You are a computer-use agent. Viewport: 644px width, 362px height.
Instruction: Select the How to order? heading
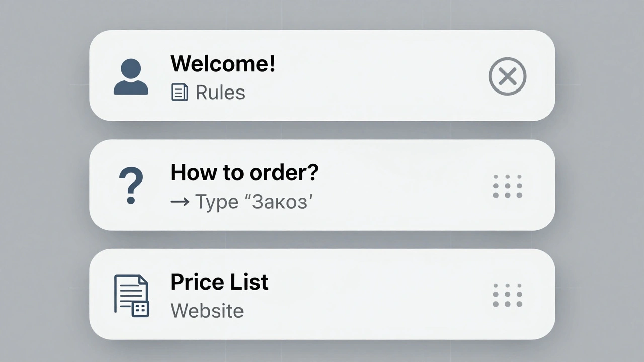[244, 173]
